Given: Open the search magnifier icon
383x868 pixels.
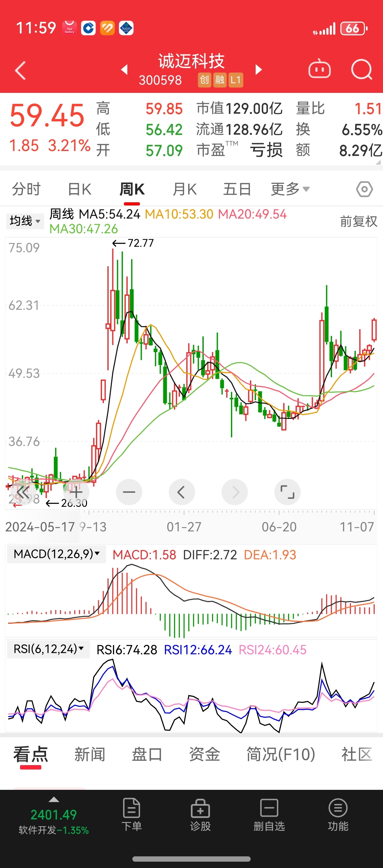Looking at the screenshot, I should pyautogui.click(x=361, y=70).
